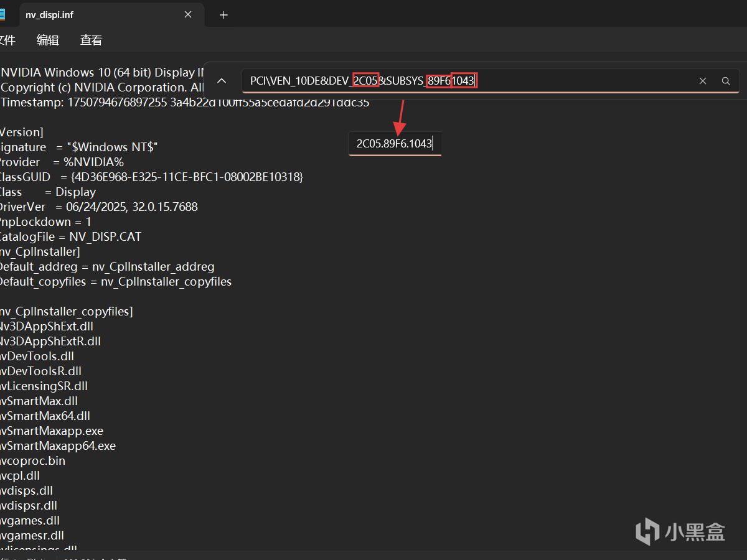Click the nvDevTools.dll line

(x=36, y=356)
